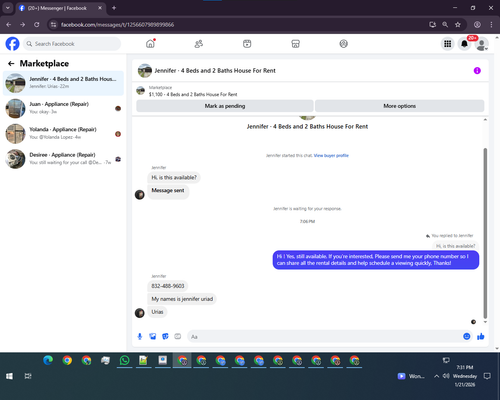Open the account profile avatar menu

[481, 44]
